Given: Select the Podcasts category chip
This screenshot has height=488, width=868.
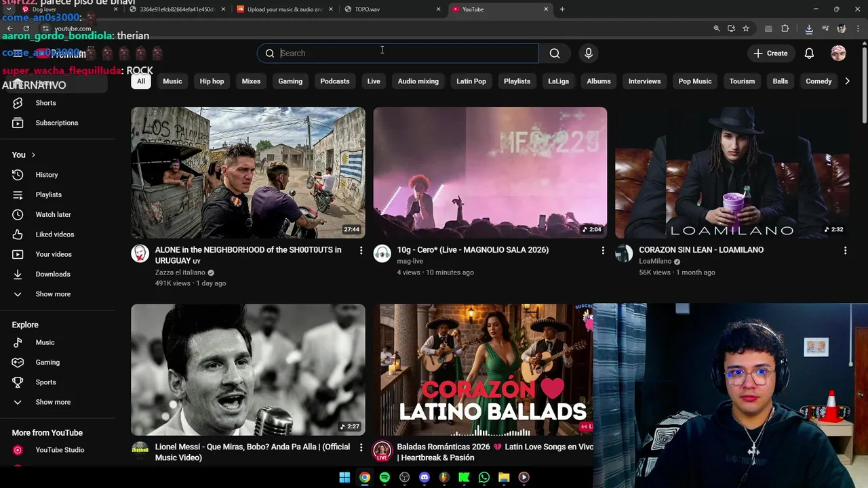Looking at the screenshot, I should [335, 81].
